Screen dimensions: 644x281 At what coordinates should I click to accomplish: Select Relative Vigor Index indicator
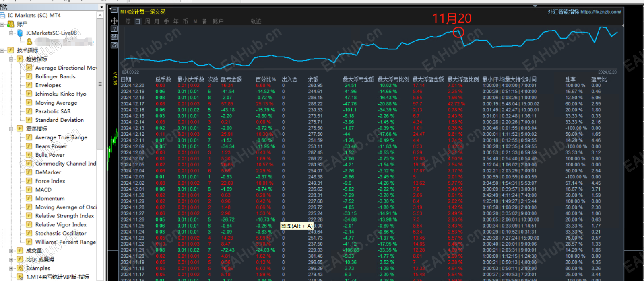pyautogui.click(x=61, y=224)
